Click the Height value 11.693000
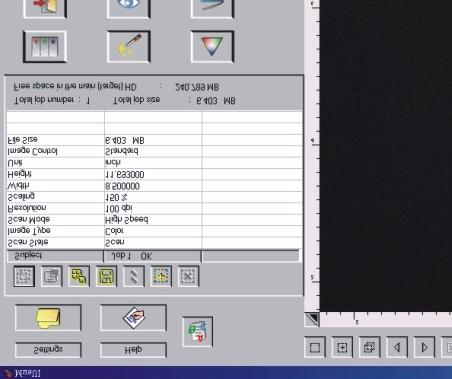452x379 pixels. [125, 174]
